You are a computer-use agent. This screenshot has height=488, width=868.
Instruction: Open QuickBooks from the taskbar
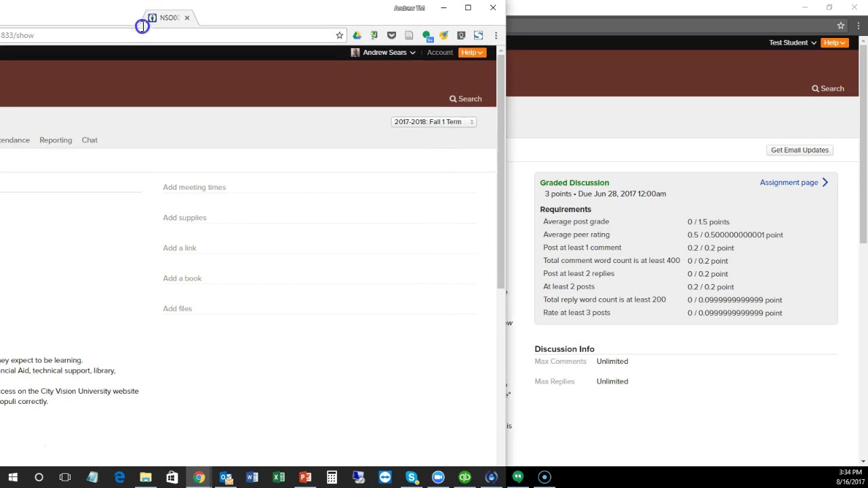(x=465, y=477)
